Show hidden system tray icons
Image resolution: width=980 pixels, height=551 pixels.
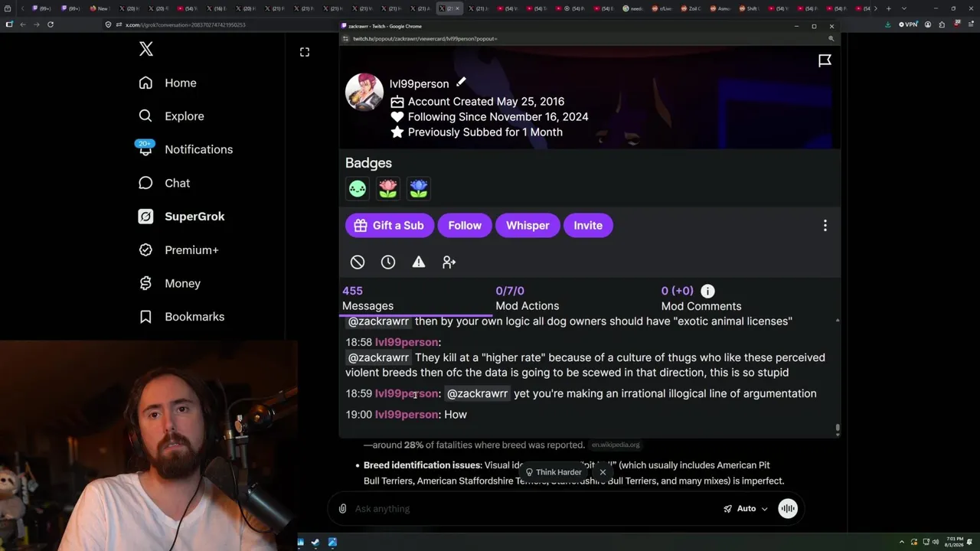click(x=902, y=543)
